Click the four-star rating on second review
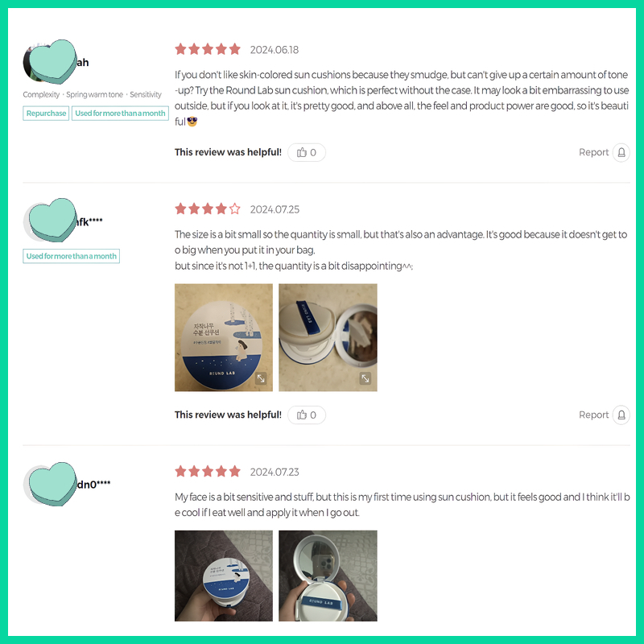This screenshot has width=644, height=644. (208, 209)
